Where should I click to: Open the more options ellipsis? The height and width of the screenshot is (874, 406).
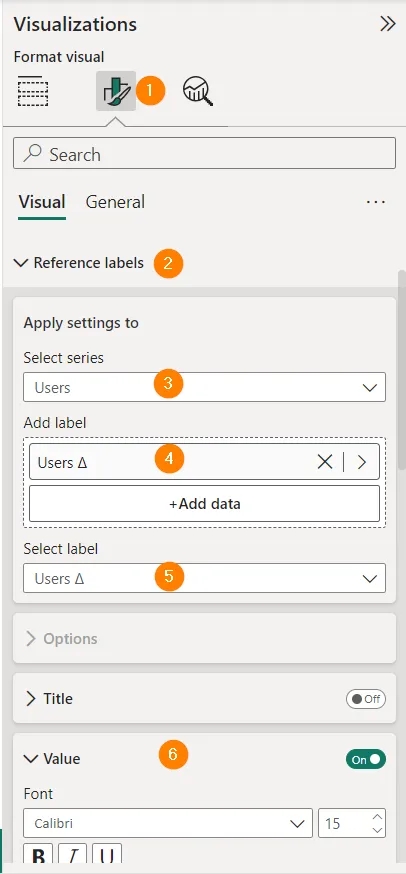(375, 202)
